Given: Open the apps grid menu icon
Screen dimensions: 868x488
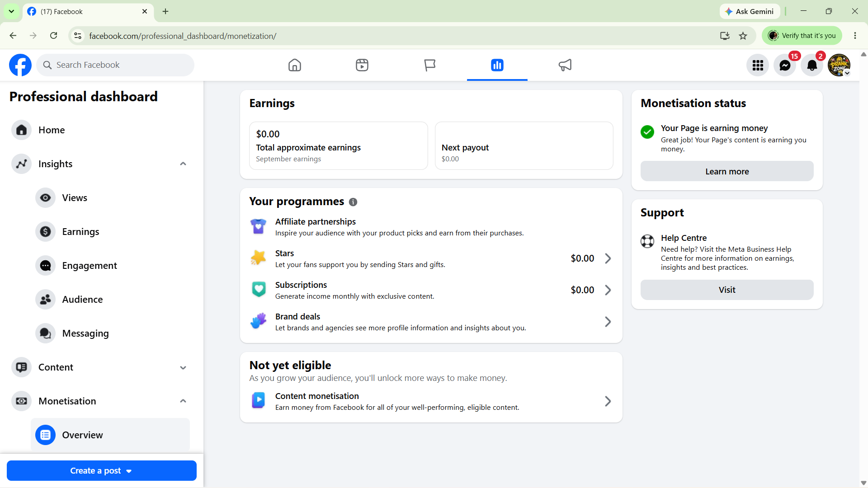Looking at the screenshot, I should point(758,66).
